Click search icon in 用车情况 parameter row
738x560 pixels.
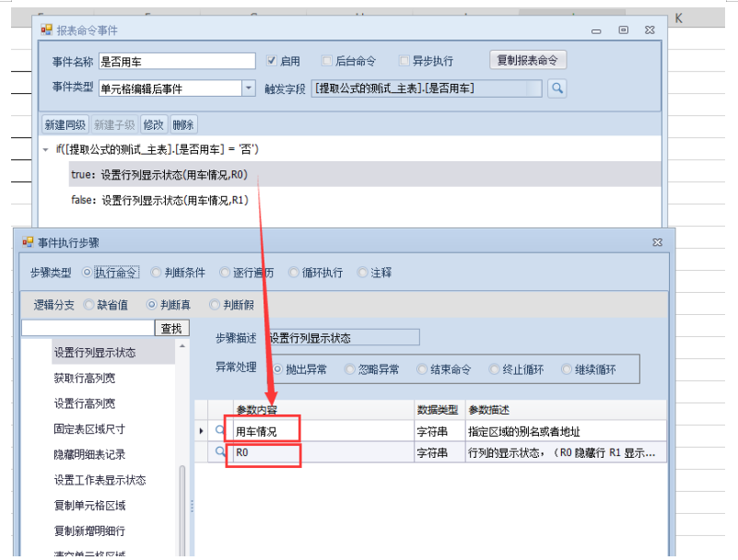click(220, 430)
